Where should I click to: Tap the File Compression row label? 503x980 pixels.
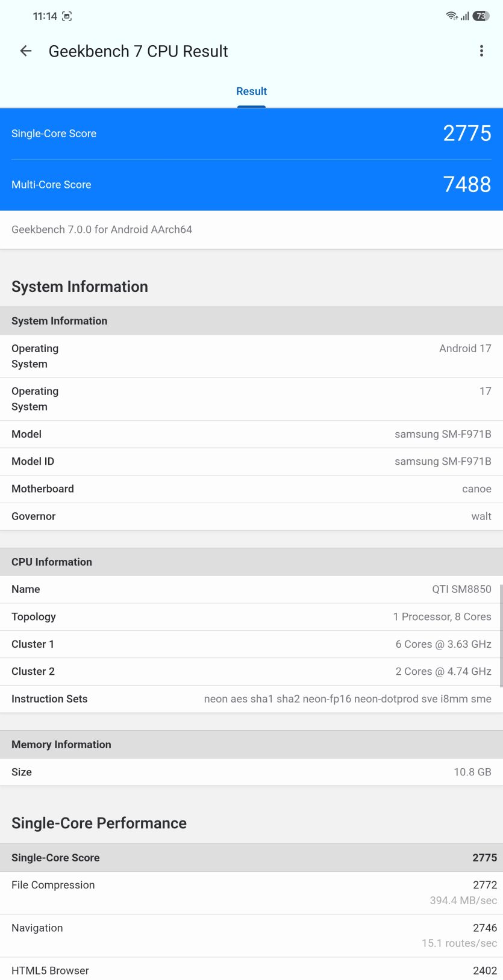click(x=53, y=885)
